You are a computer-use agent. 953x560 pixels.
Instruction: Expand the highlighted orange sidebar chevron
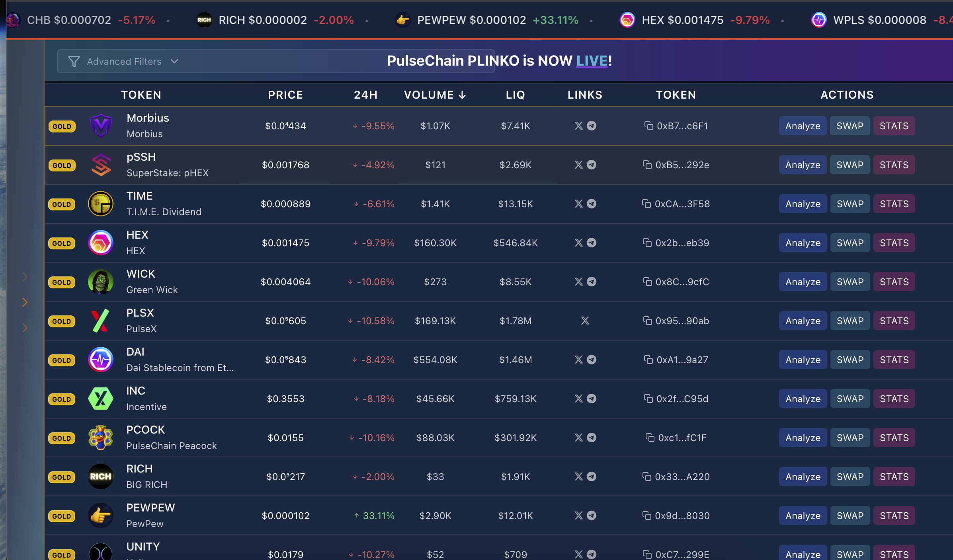pos(25,302)
